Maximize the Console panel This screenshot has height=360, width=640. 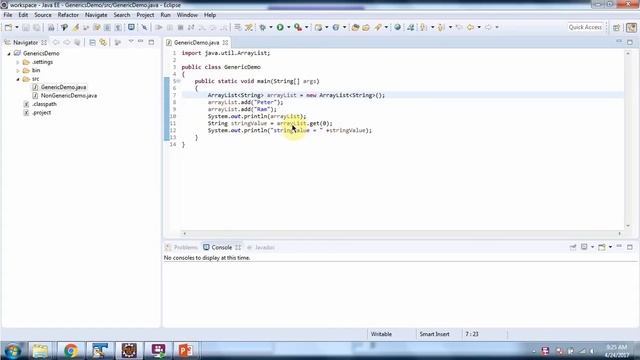click(630, 247)
